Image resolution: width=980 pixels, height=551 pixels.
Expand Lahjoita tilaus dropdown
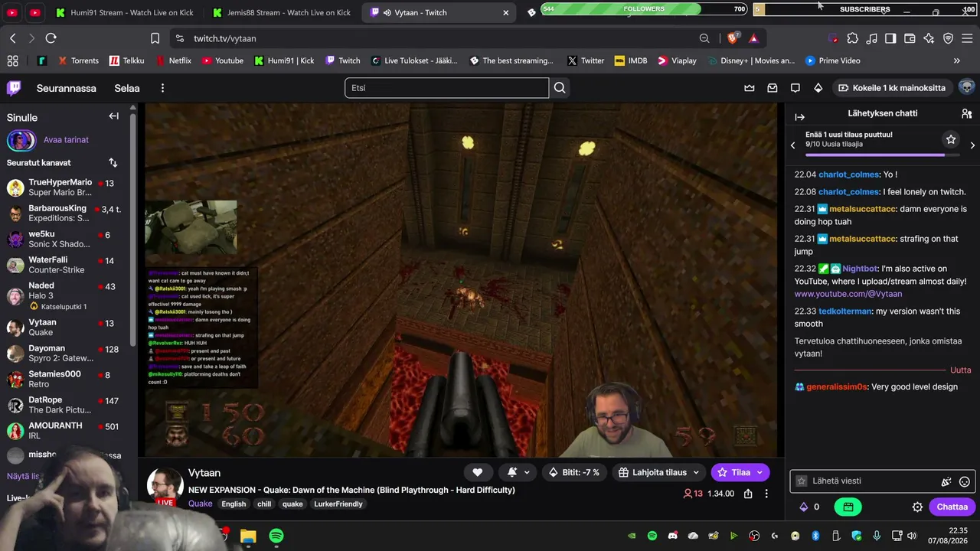click(659, 472)
